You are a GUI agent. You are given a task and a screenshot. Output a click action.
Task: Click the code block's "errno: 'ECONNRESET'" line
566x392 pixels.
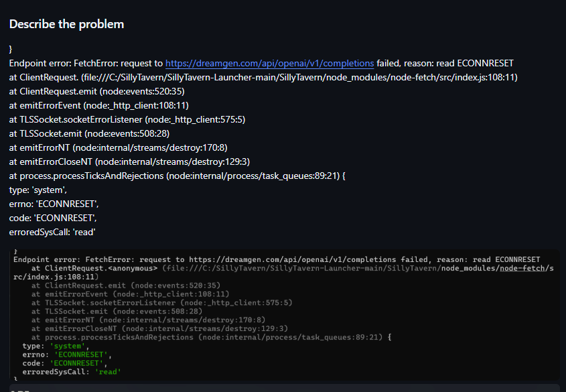coord(67,354)
